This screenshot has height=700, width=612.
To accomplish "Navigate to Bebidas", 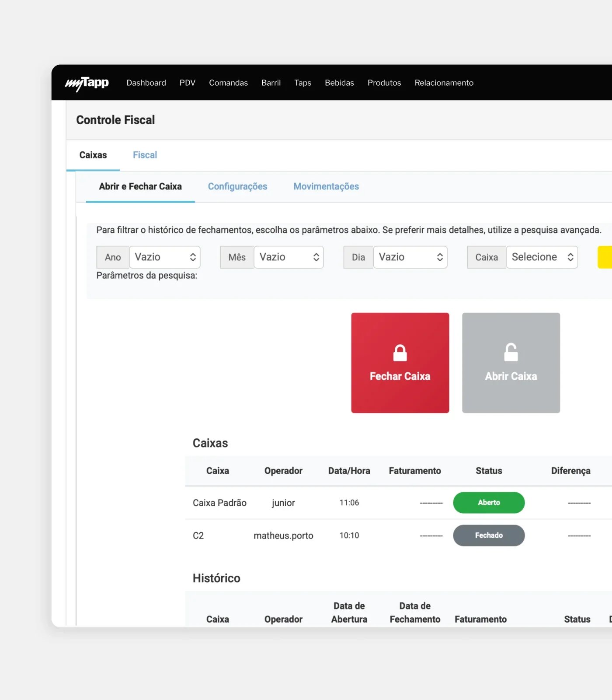I will (339, 83).
